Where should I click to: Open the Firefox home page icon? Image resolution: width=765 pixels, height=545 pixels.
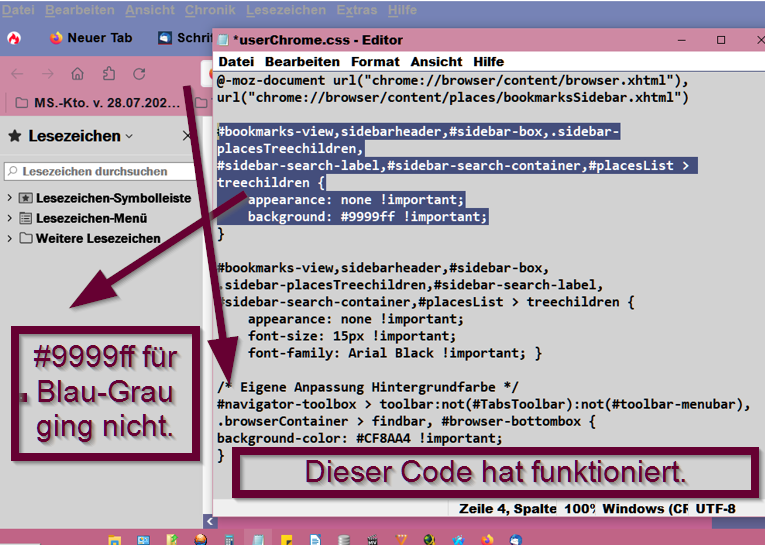78,74
